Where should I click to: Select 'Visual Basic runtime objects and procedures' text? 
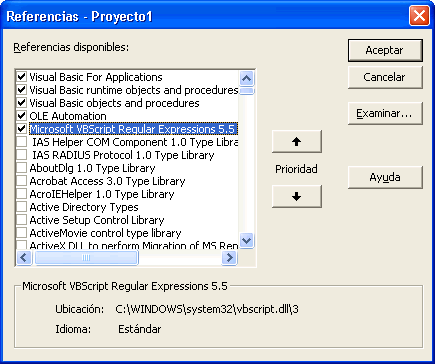134,90
